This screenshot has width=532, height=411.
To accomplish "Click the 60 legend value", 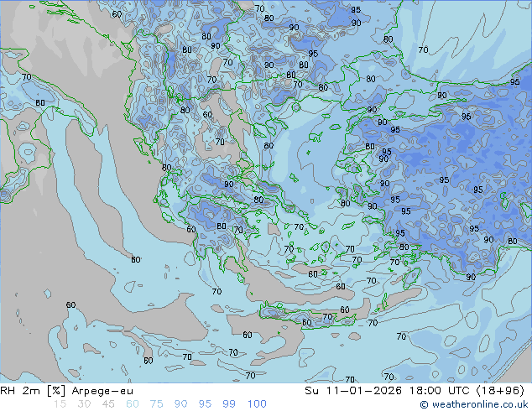I will click(133, 404).
